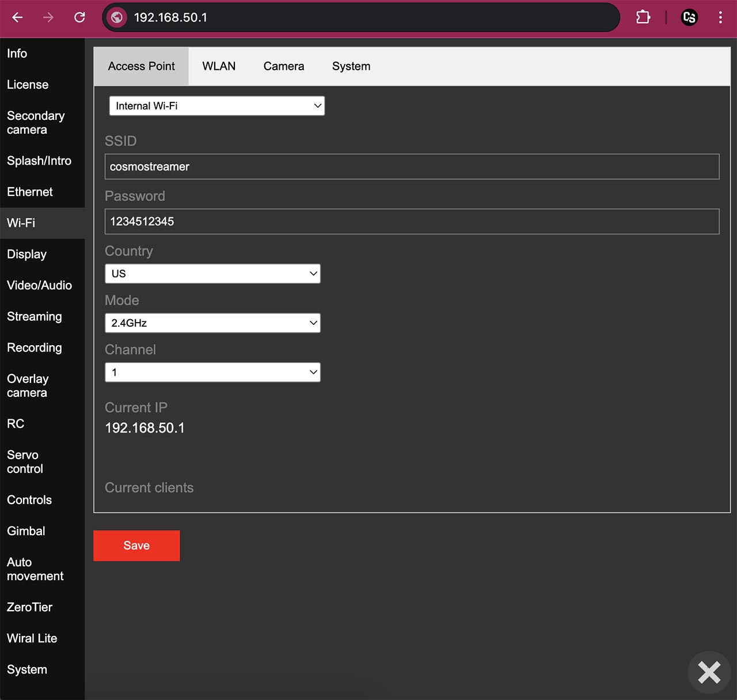Select Wi-Fi in the sidebar
Screen dimensions: 737x700
click(x=42, y=223)
